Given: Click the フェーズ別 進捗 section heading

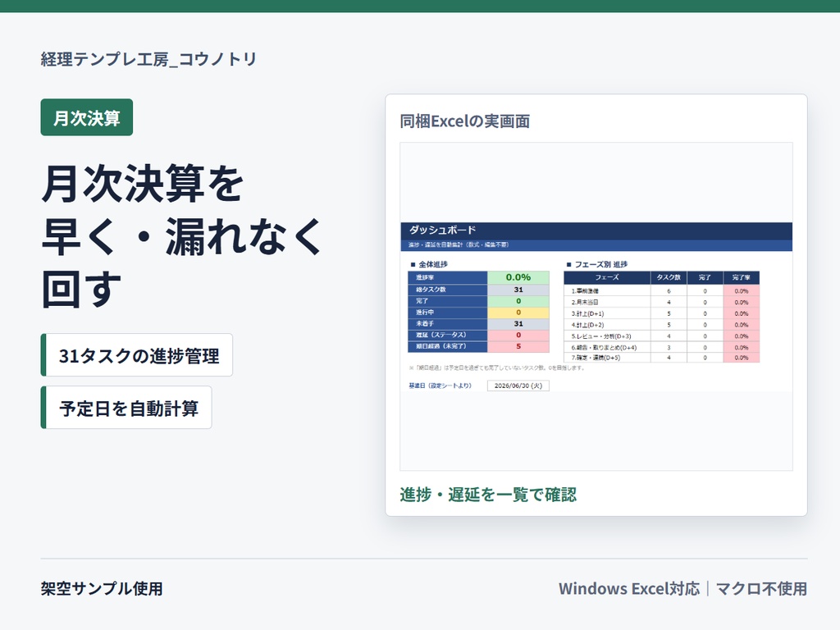Looking at the screenshot, I should (x=597, y=264).
